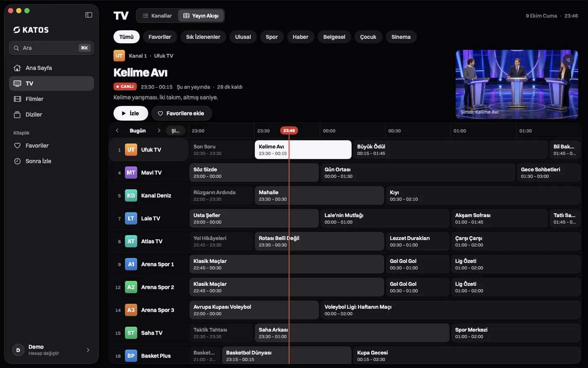Open Favoriler library item
Viewport: 588px width, 368px height.
(x=51, y=146)
